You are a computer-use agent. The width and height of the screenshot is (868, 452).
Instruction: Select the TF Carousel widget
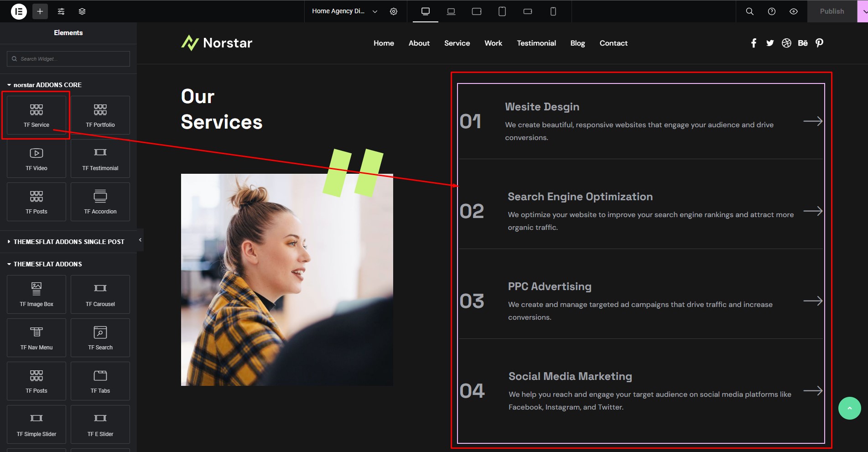(100, 294)
